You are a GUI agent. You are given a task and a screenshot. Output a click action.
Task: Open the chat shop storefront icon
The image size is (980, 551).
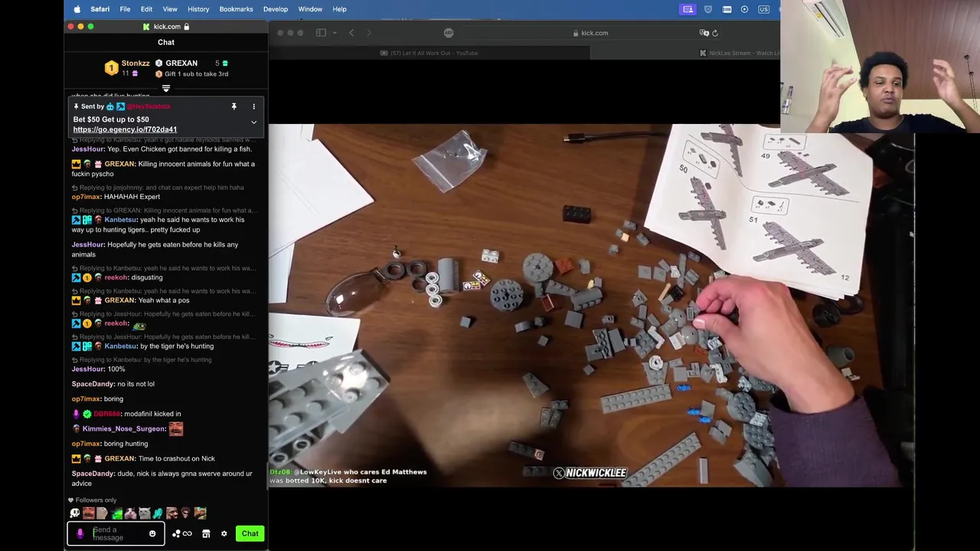click(x=206, y=533)
